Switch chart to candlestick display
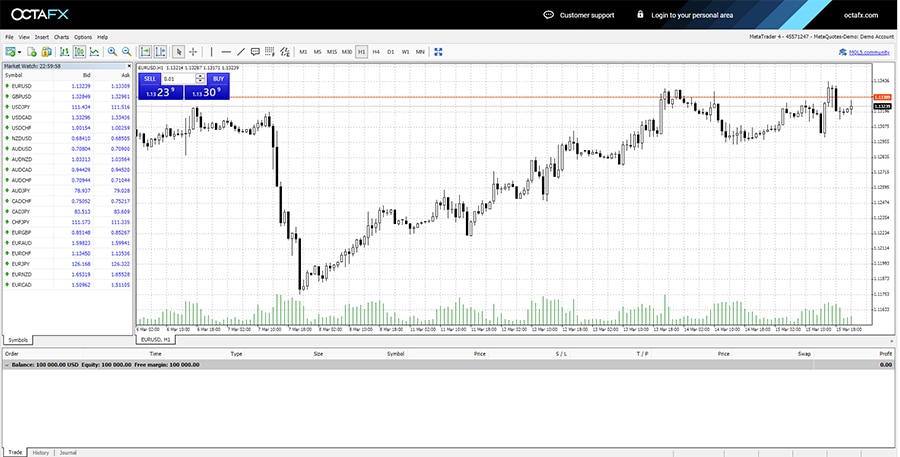The height and width of the screenshot is (457, 900). point(79,51)
